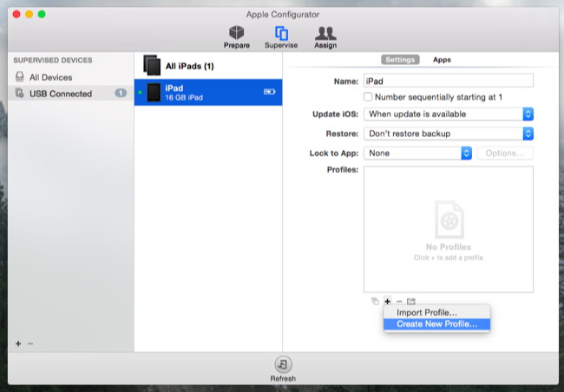Click the duplicate profile icon
This screenshot has width=564, height=392.
point(375,301)
